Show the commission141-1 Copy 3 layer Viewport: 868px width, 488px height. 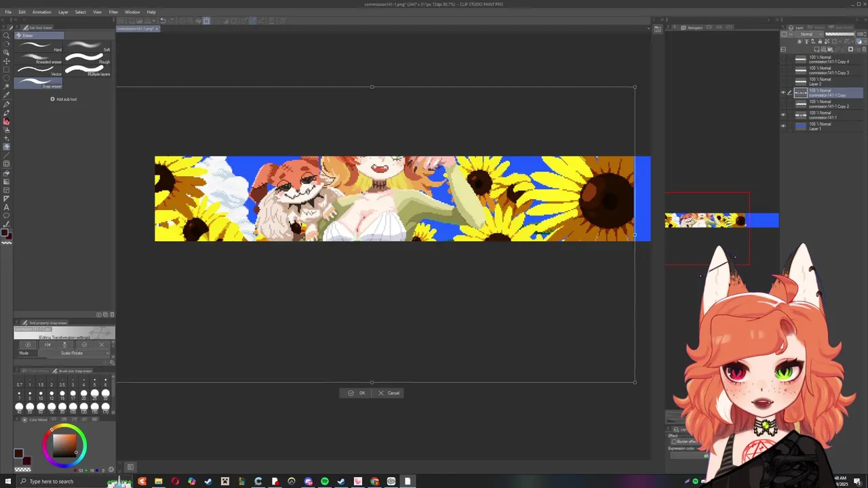click(x=783, y=70)
